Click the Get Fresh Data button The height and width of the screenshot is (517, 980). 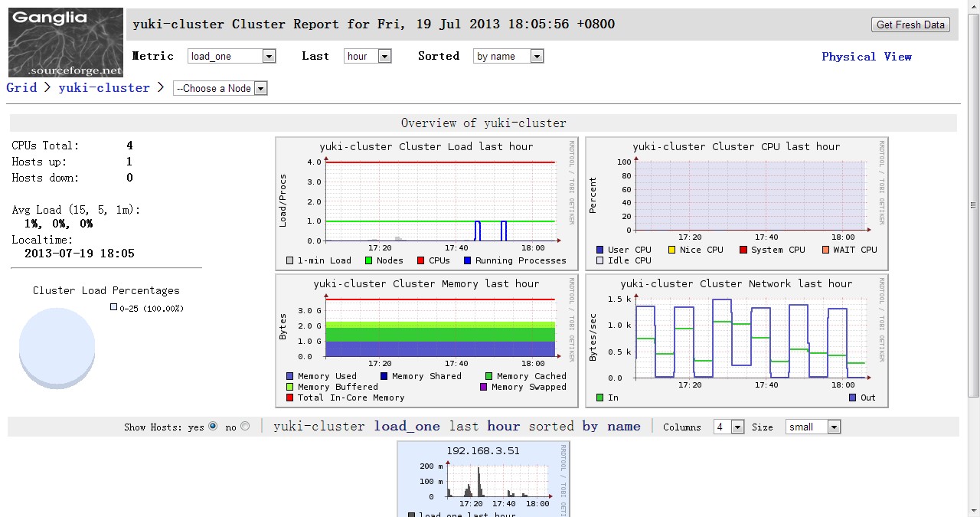click(910, 25)
